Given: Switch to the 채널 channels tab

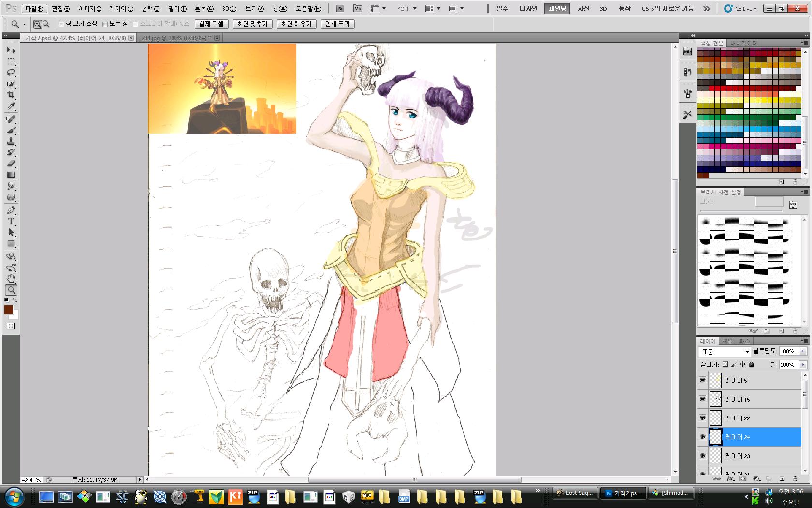Looking at the screenshot, I should pyautogui.click(x=727, y=341).
